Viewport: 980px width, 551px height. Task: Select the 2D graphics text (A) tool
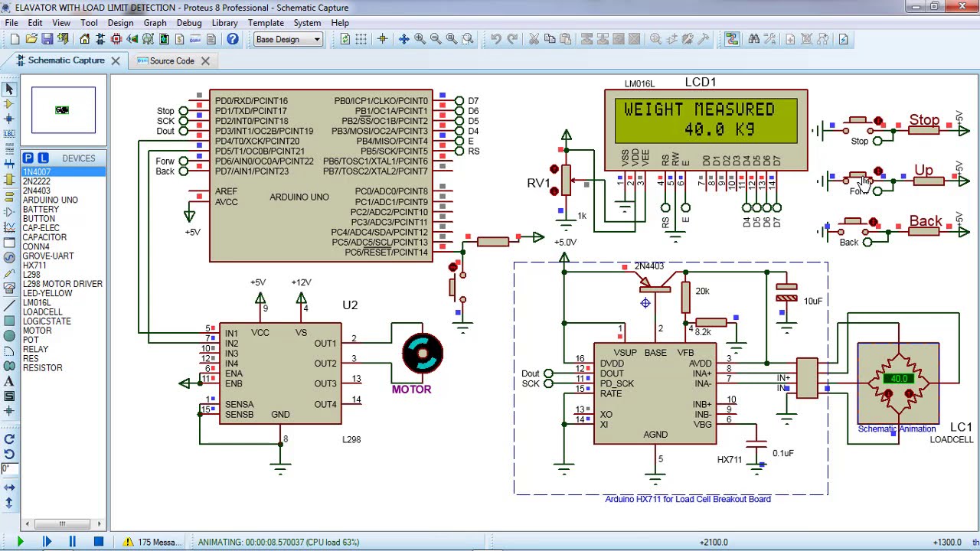tap(9, 381)
